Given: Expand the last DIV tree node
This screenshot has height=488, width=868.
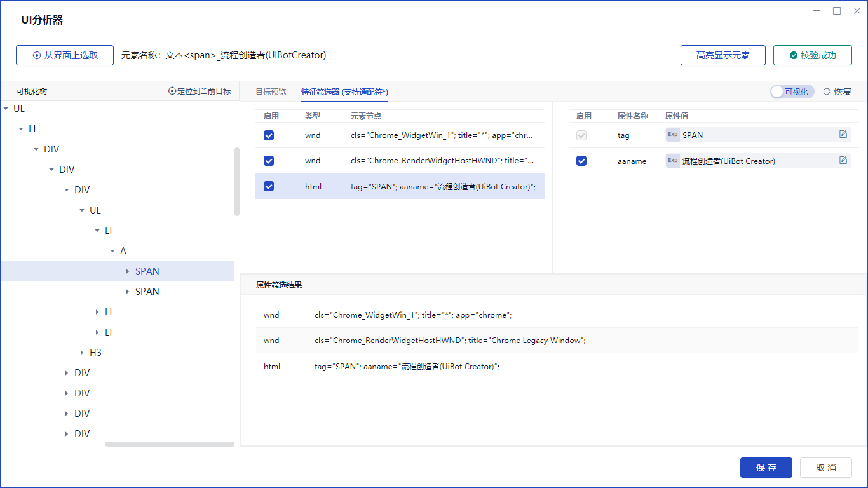Looking at the screenshot, I should [67, 434].
